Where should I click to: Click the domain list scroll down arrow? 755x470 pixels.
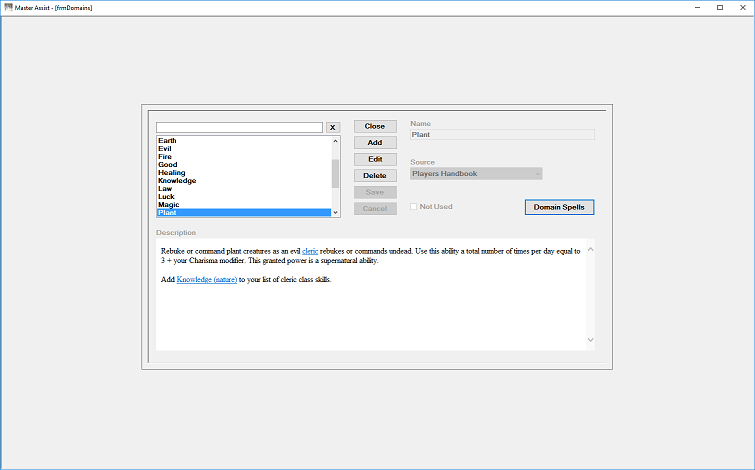[336, 212]
